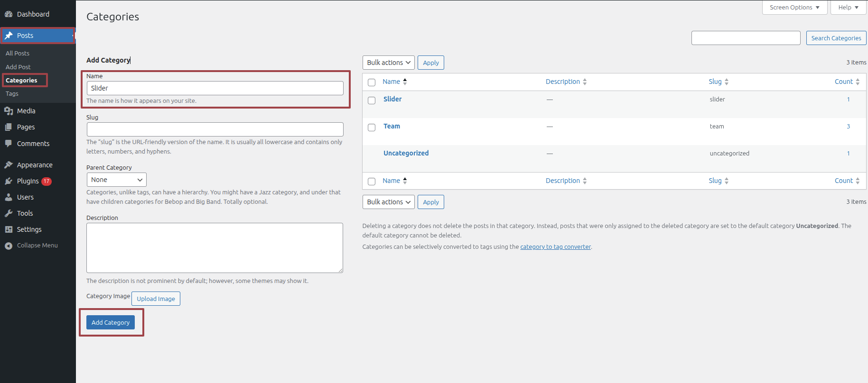Click the Media icon in sidebar

tap(9, 111)
